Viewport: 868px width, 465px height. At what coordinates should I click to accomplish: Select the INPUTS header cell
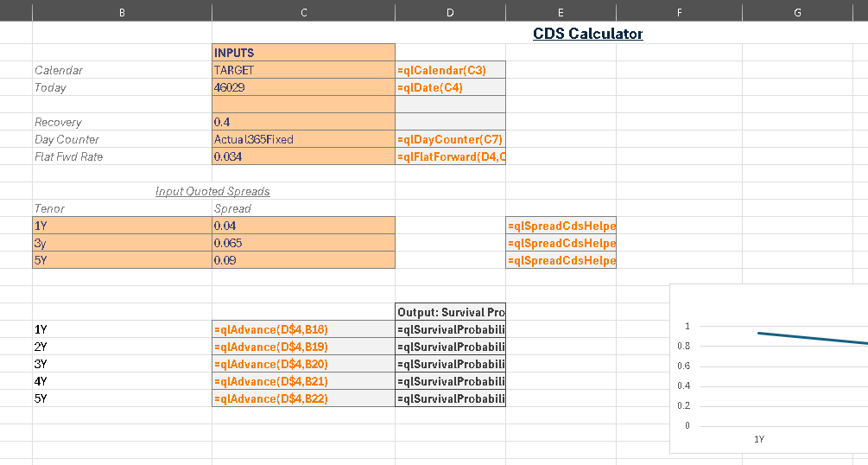303,53
